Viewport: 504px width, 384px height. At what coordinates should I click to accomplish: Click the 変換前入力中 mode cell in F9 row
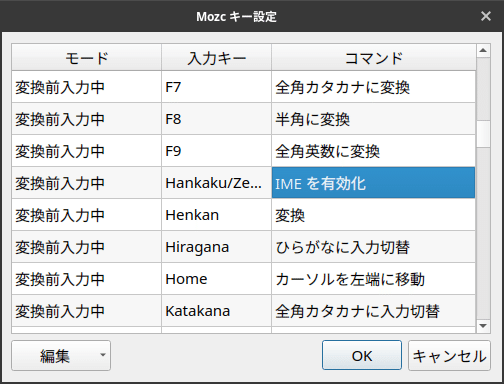point(87,151)
